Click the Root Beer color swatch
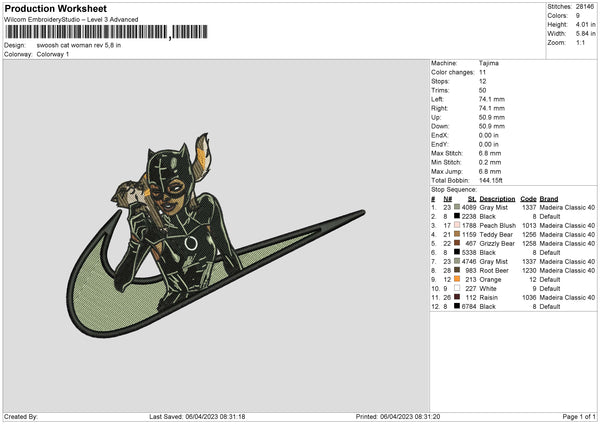 (457, 270)
